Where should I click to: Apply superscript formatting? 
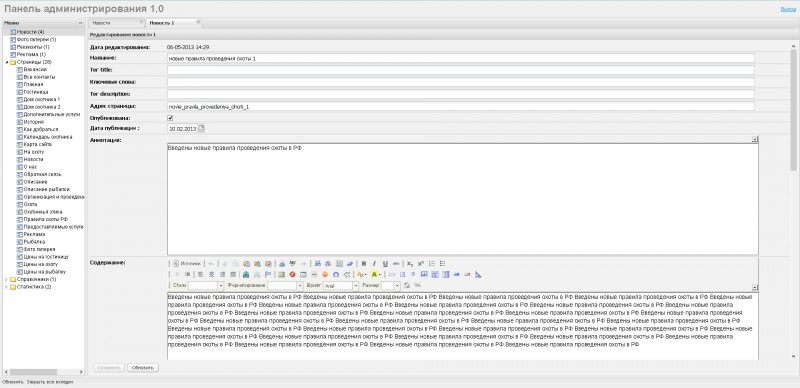tap(420, 263)
